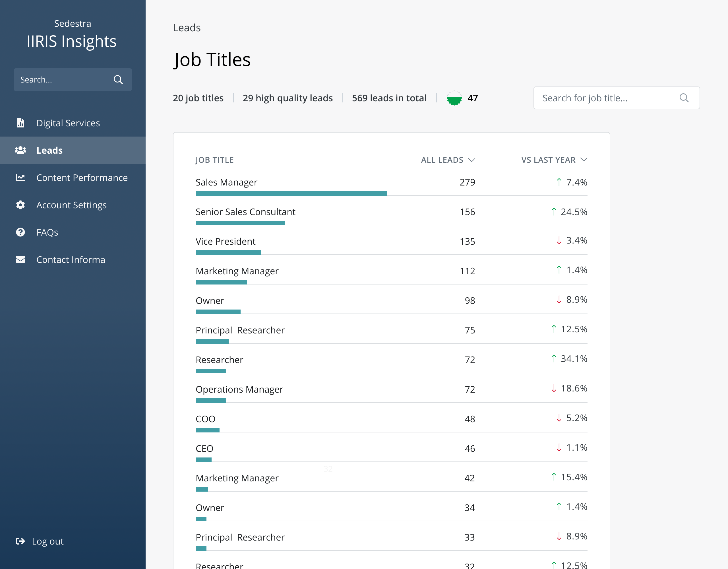Click the FAQs question mark icon

pyautogui.click(x=20, y=232)
